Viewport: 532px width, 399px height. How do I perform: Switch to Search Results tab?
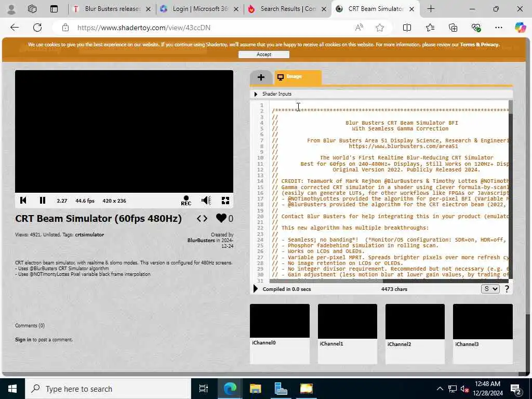[287, 9]
